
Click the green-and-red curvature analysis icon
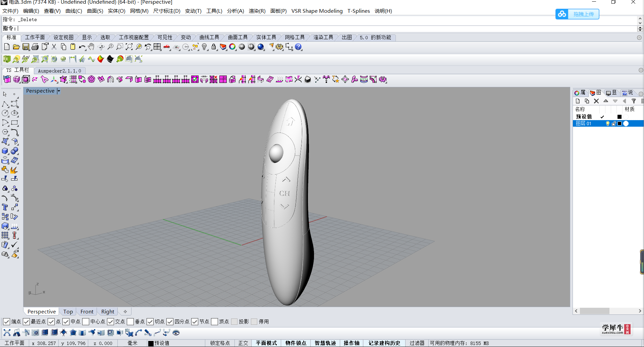pos(101,59)
